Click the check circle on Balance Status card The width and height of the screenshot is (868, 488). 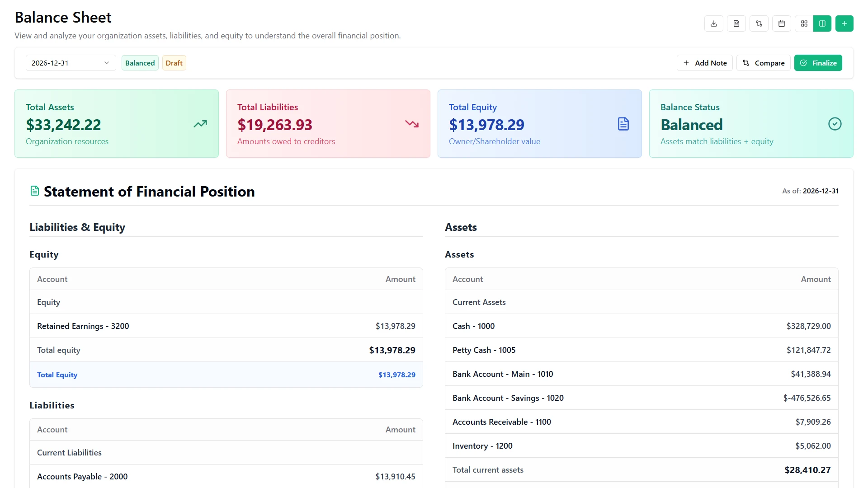pos(835,124)
